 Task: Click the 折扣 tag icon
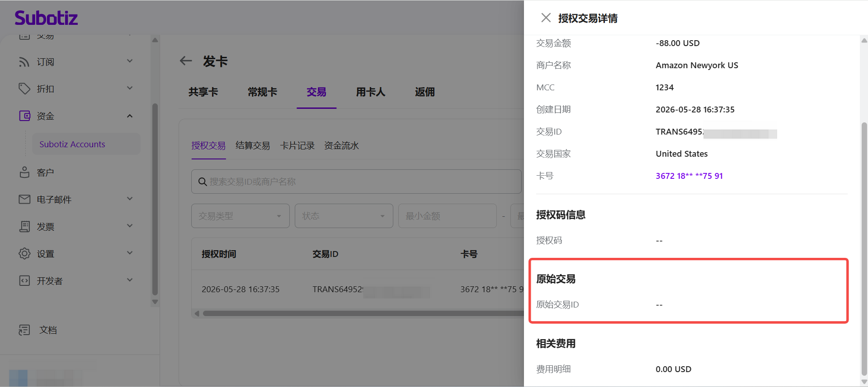click(24, 89)
